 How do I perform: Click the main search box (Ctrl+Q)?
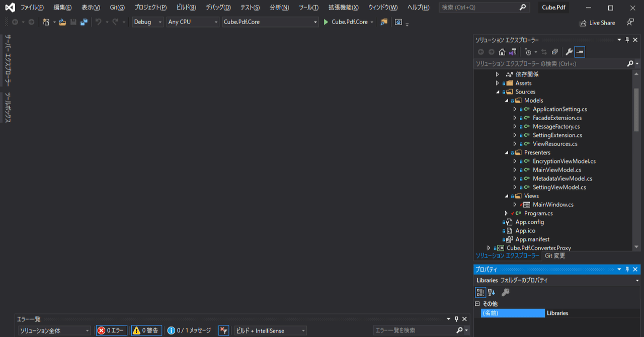pyautogui.click(x=484, y=8)
